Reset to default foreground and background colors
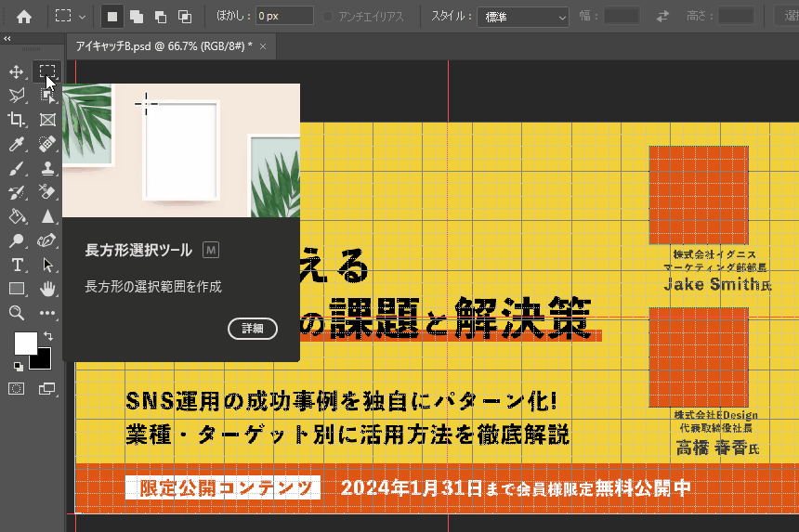This screenshot has height=532, width=799. 19,366
